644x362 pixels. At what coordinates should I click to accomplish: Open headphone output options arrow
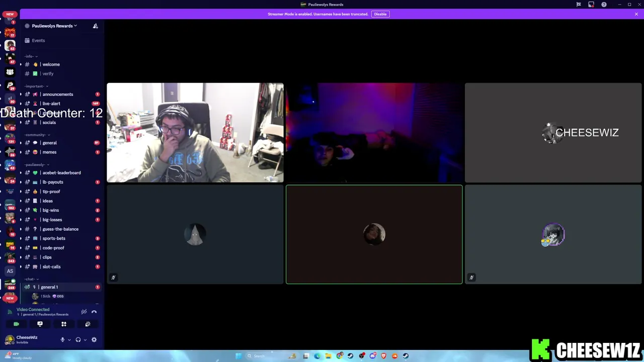click(x=85, y=340)
